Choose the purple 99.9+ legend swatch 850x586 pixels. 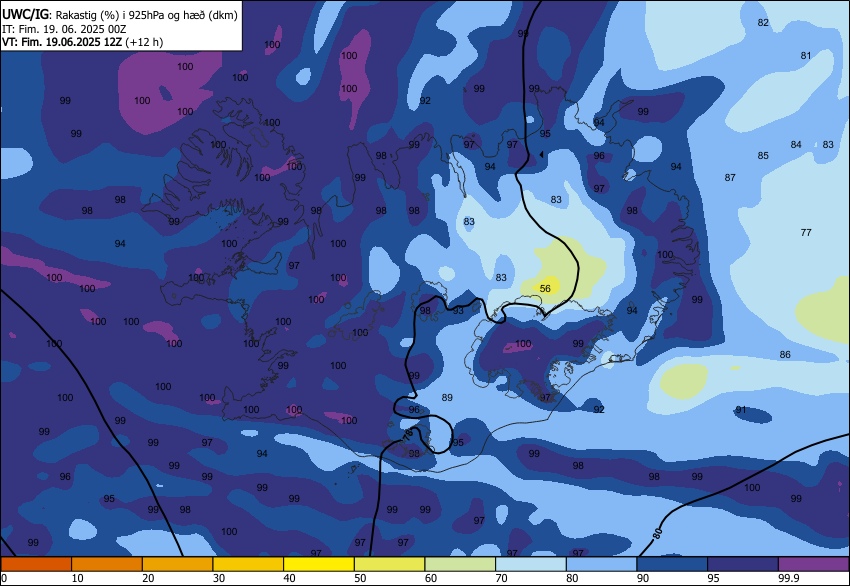[814, 564]
